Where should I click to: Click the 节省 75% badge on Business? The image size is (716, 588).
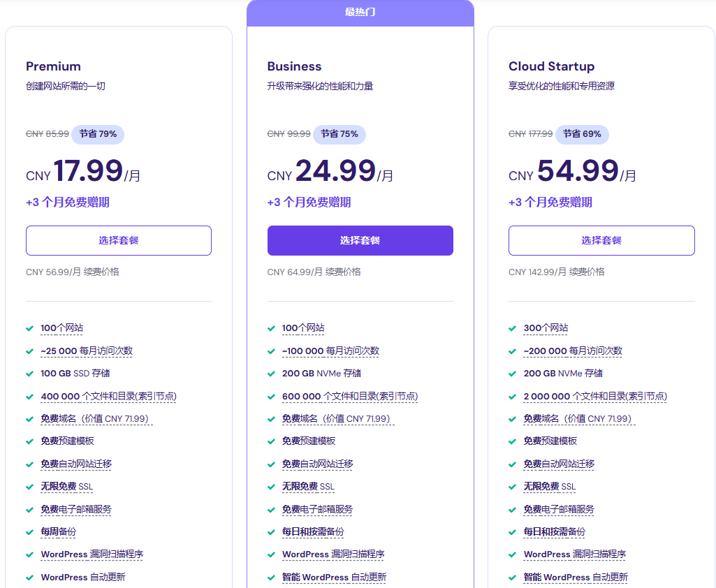[x=339, y=134]
